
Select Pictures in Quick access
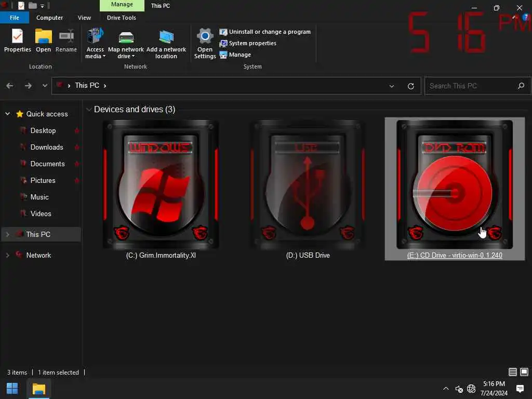[43, 180]
